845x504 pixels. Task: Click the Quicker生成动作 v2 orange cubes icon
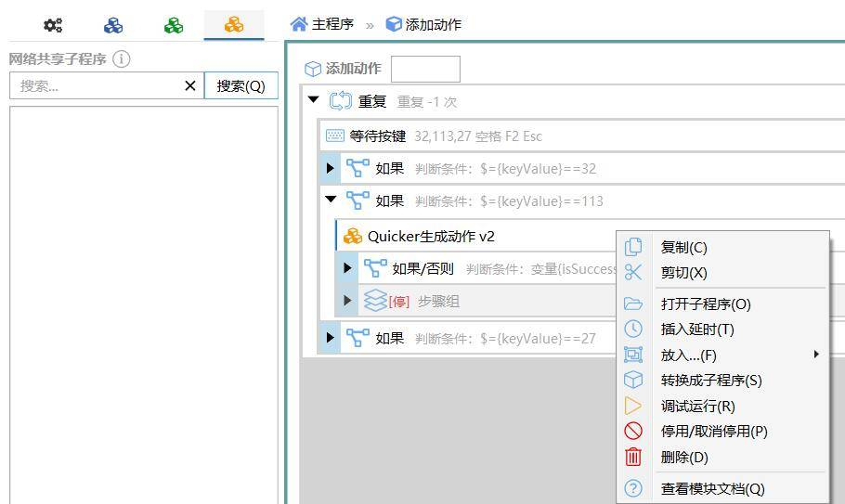[x=353, y=236]
